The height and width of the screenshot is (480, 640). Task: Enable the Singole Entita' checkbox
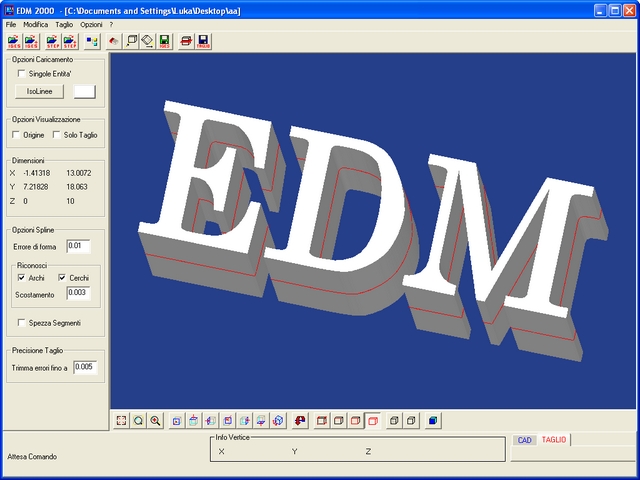[21, 74]
